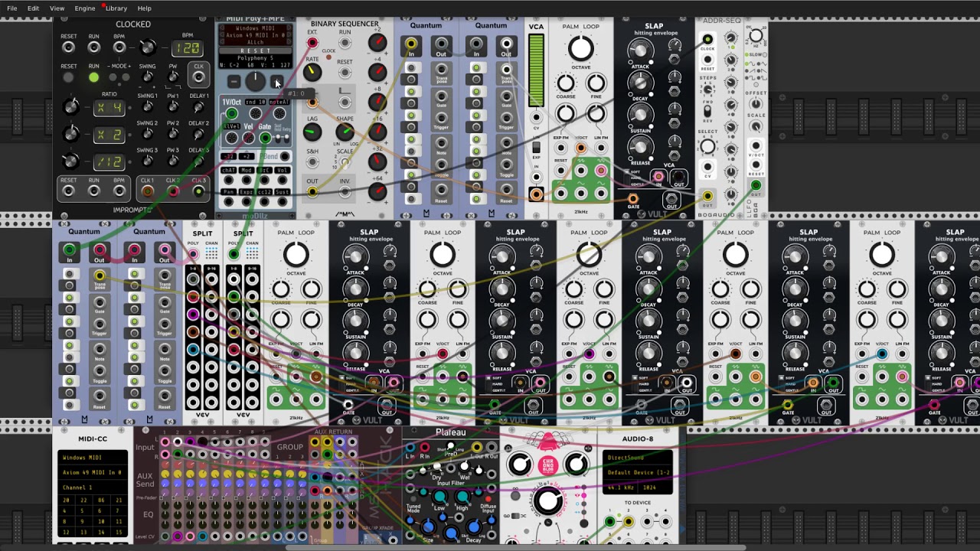980x551 pixels.
Task: Click the CV input jack on VCA
Action: [x=536, y=118]
